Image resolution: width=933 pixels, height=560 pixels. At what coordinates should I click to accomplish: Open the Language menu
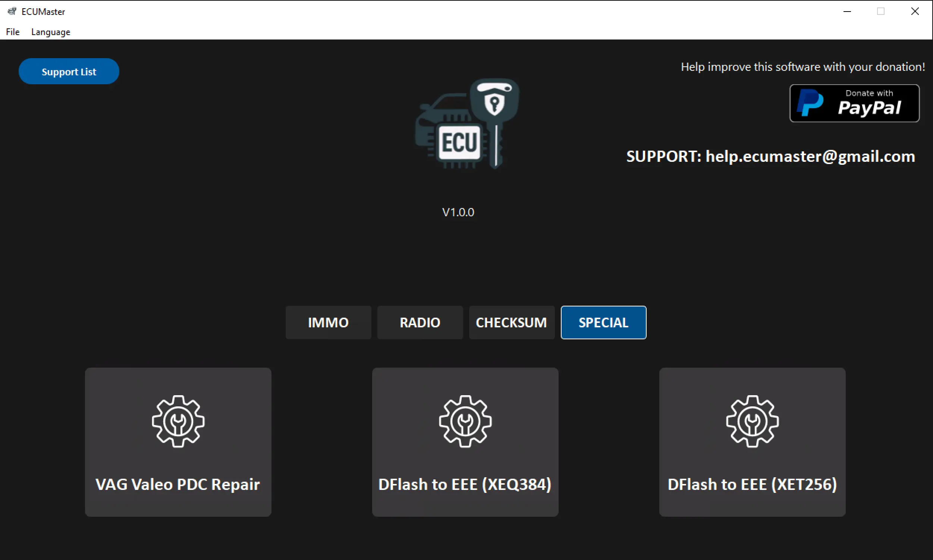pyautogui.click(x=51, y=32)
